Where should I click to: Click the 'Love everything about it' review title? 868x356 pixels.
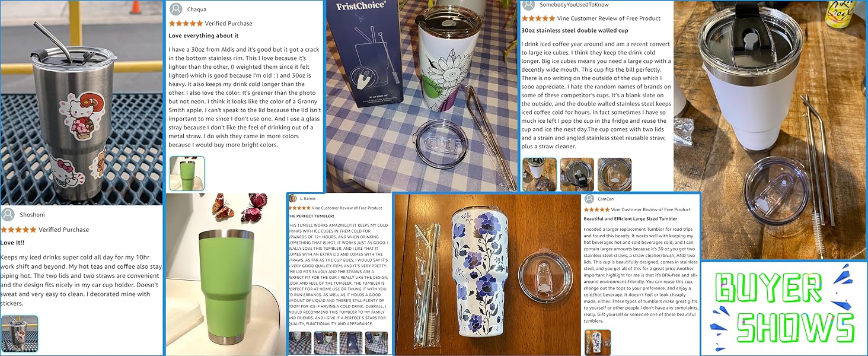click(x=203, y=36)
